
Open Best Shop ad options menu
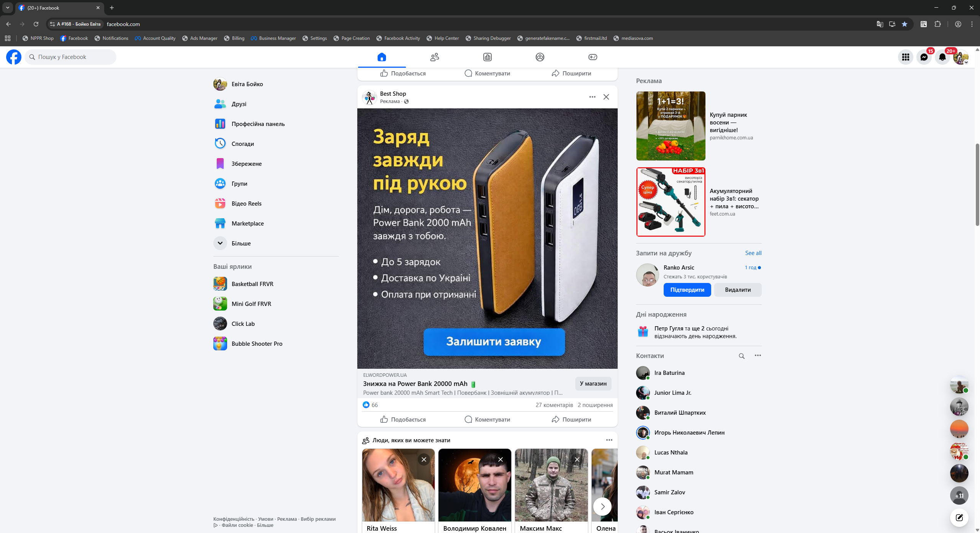592,97
